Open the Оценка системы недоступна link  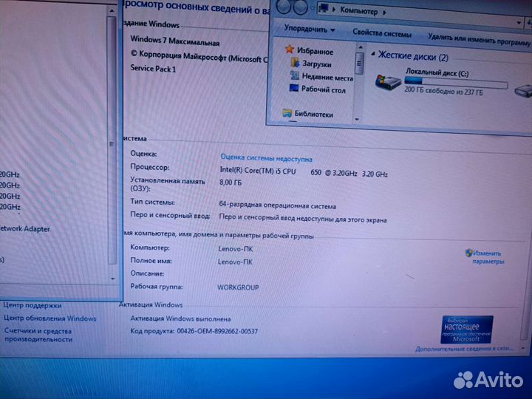pyautogui.click(x=266, y=158)
